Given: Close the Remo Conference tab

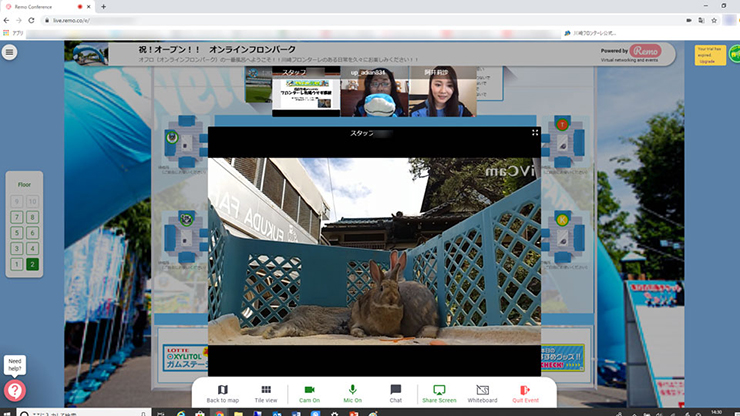Looking at the screenshot, I should pos(89,7).
